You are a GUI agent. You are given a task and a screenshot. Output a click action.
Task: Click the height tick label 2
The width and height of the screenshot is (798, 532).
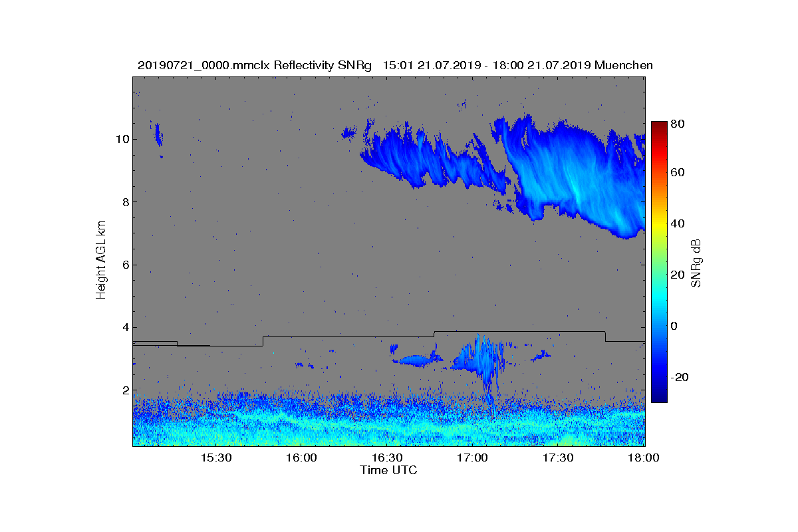click(x=125, y=390)
